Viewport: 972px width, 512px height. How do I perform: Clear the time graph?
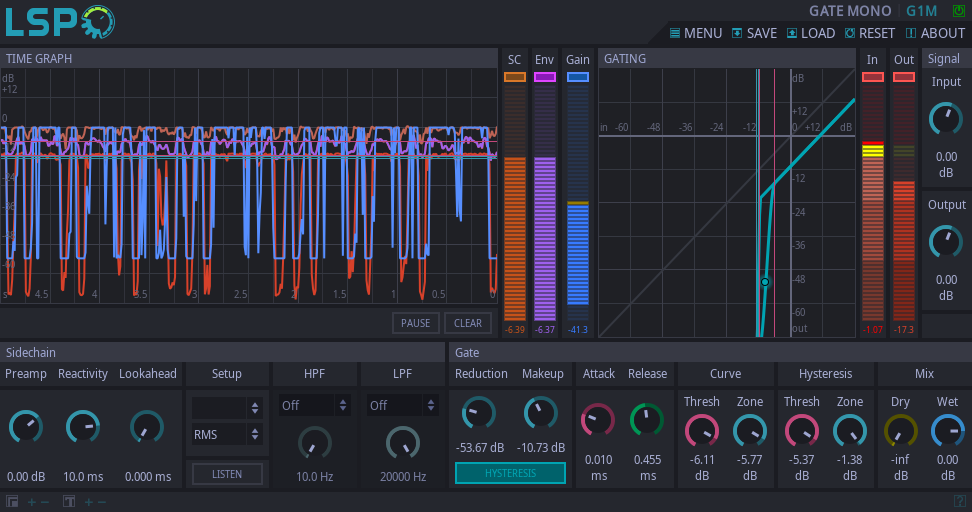pos(467,323)
